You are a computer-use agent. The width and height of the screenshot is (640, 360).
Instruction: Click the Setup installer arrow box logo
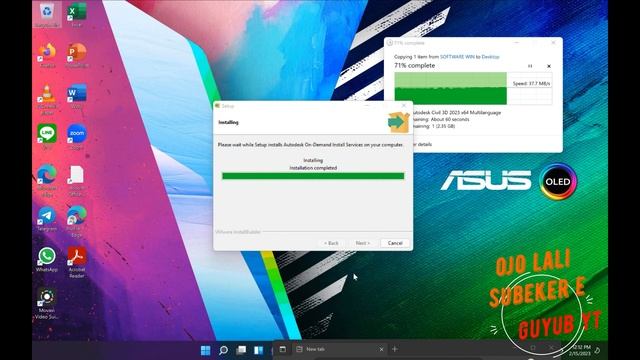(x=398, y=122)
